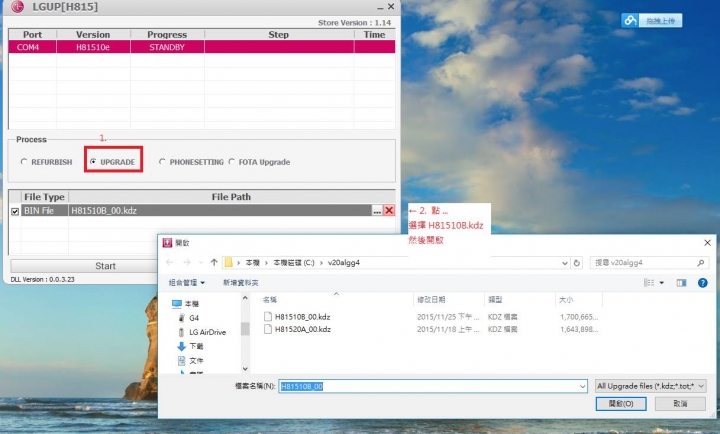720x434 pixels.
Task: Sort by 大小 size column
Action: (566, 300)
